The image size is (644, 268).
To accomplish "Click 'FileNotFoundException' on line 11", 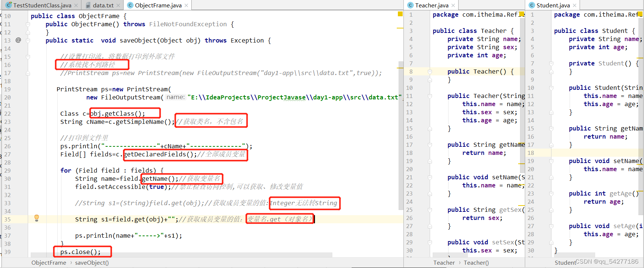I will (x=188, y=24).
